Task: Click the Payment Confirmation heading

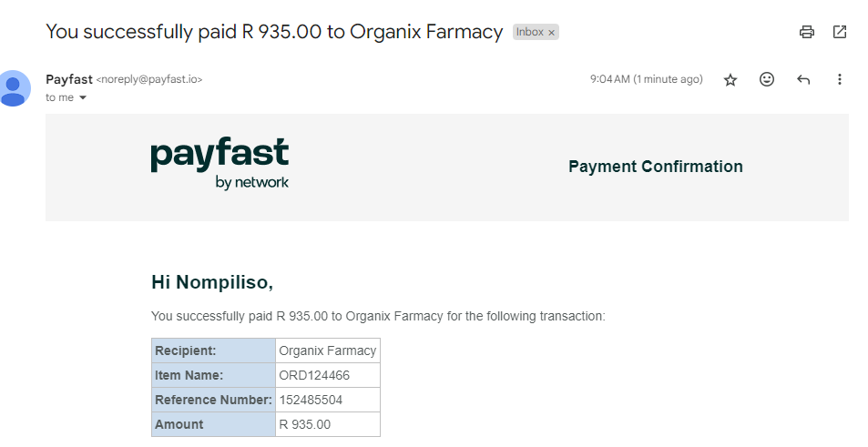Action: pyautogui.click(x=656, y=167)
